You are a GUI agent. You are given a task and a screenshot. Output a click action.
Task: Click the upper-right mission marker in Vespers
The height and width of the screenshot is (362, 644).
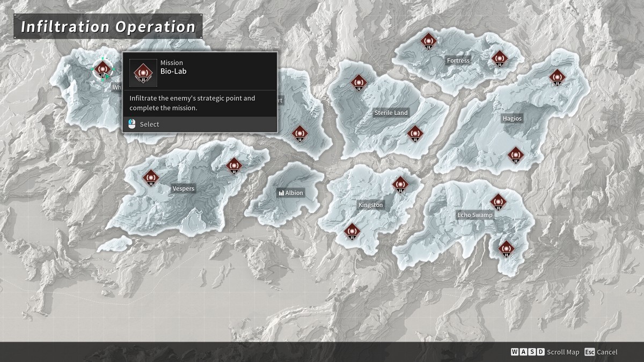tap(234, 165)
